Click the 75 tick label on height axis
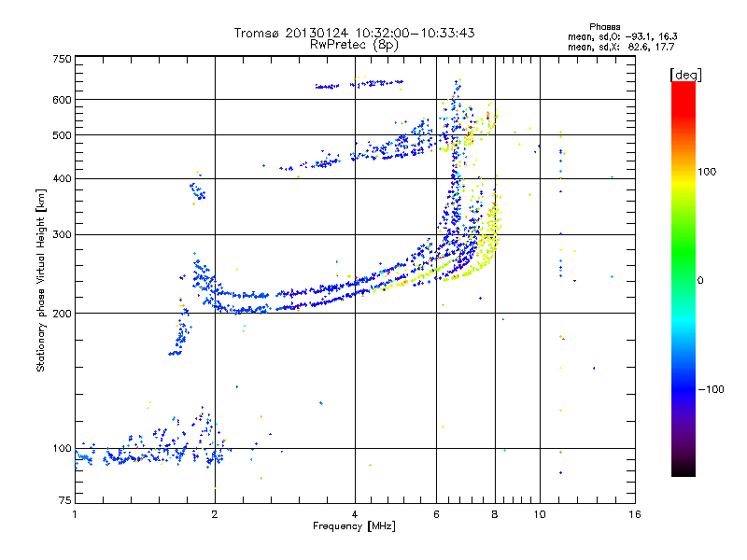This screenshot has width=747, height=560. [x=65, y=500]
